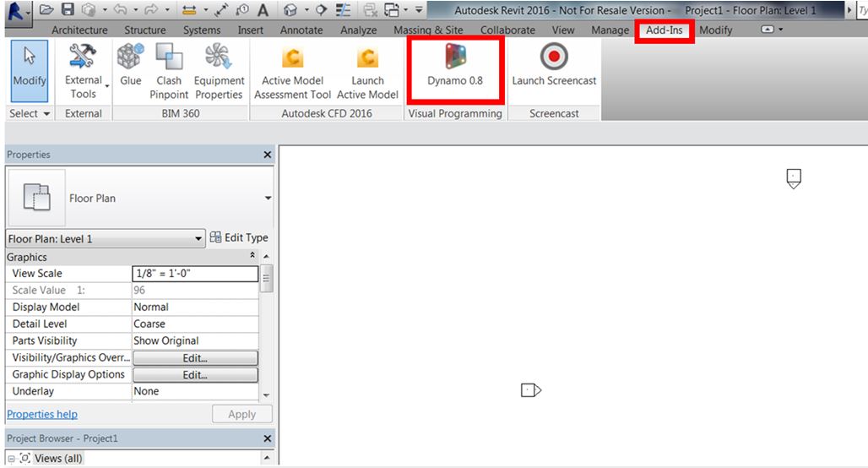Image resolution: width=868 pixels, height=468 pixels.
Task: Launch Clash Pinpoint
Action: click(169, 72)
